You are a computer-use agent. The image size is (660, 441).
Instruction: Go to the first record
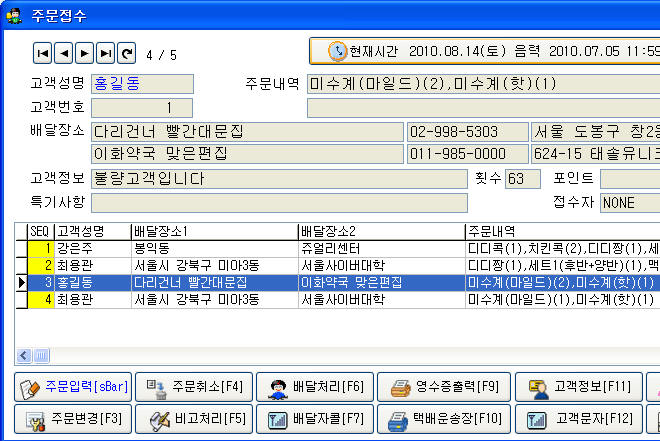click(43, 53)
